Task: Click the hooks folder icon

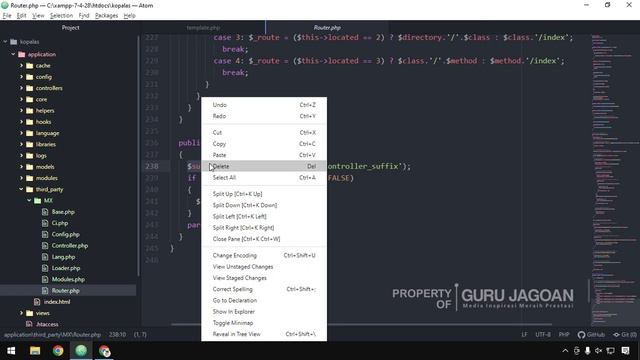Action: [29, 122]
